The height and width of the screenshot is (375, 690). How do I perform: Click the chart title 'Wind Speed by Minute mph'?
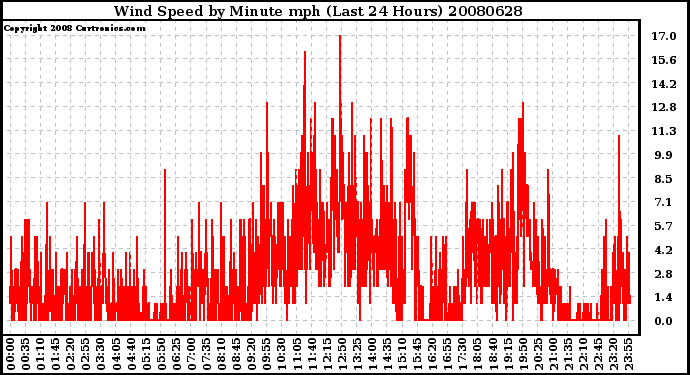pyautogui.click(x=217, y=11)
